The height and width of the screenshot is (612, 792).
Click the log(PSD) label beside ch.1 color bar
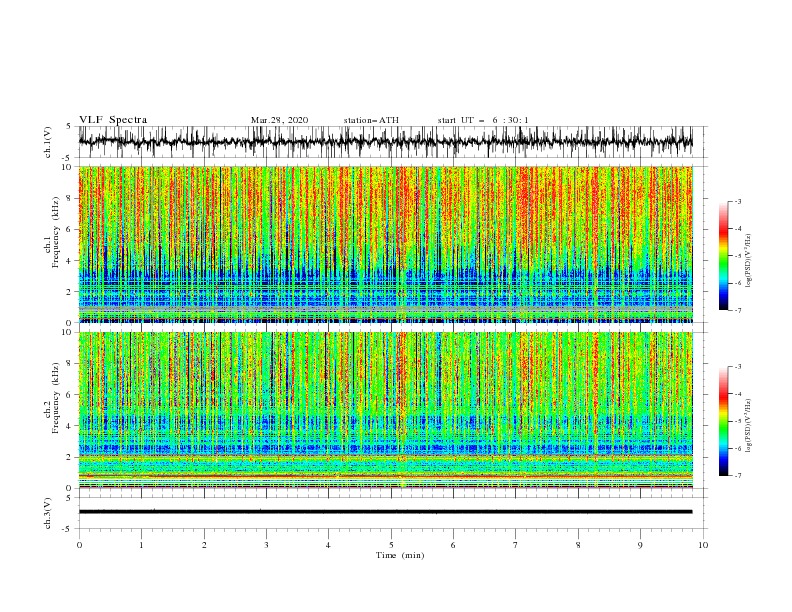coord(748,261)
